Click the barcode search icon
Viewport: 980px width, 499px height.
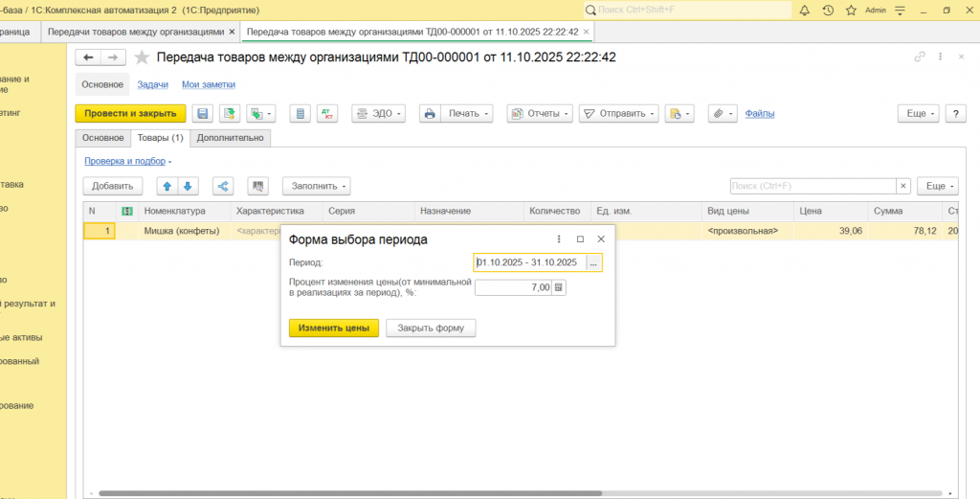click(257, 186)
